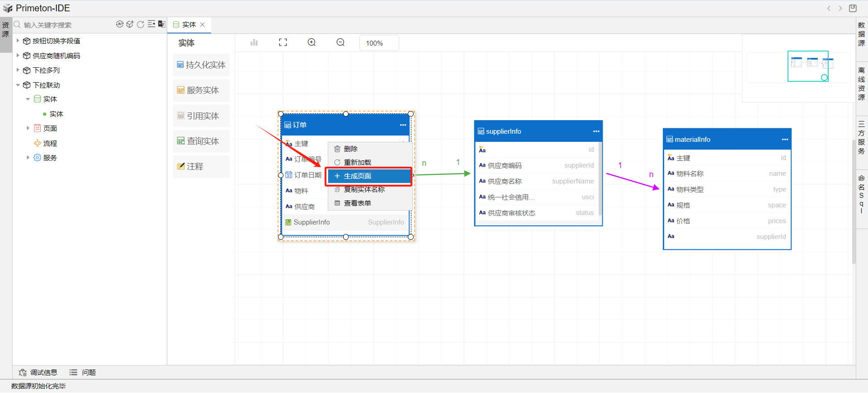Choose 删除 in the context menu

[350, 149]
